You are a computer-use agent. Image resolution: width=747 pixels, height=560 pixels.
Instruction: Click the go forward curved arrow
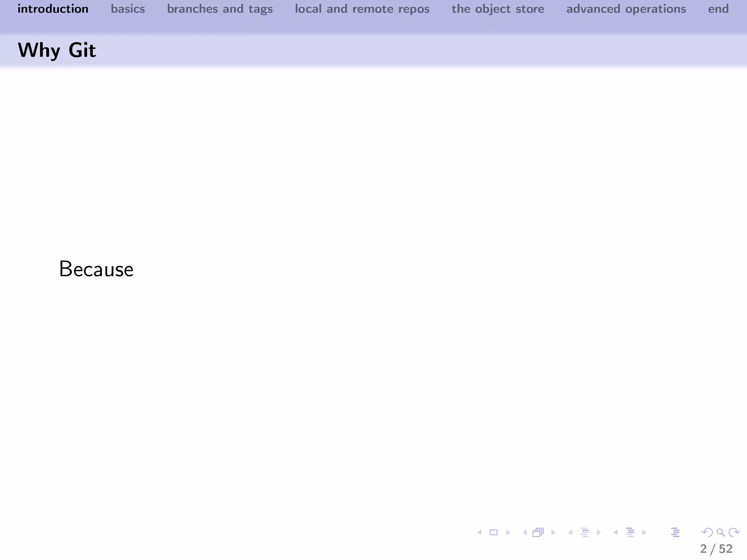pyautogui.click(x=734, y=533)
